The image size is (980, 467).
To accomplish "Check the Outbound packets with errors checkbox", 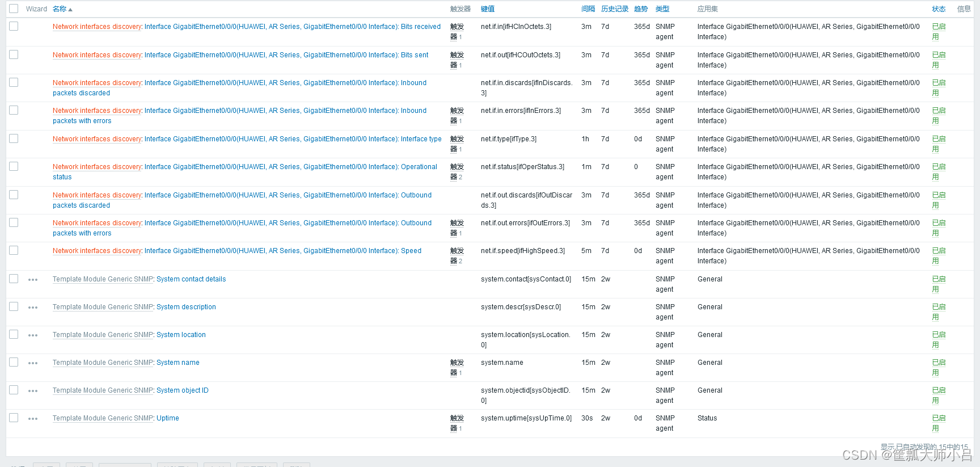I will tap(14, 222).
